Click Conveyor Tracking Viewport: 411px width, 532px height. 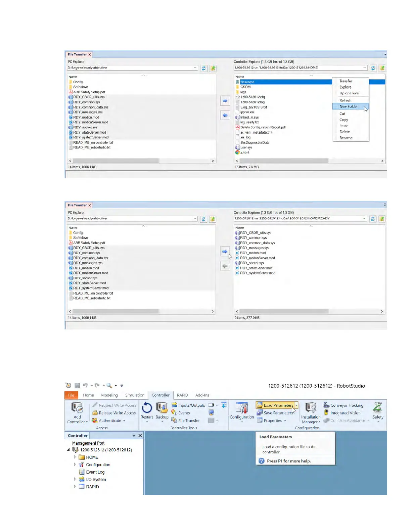pyautogui.click(x=344, y=405)
